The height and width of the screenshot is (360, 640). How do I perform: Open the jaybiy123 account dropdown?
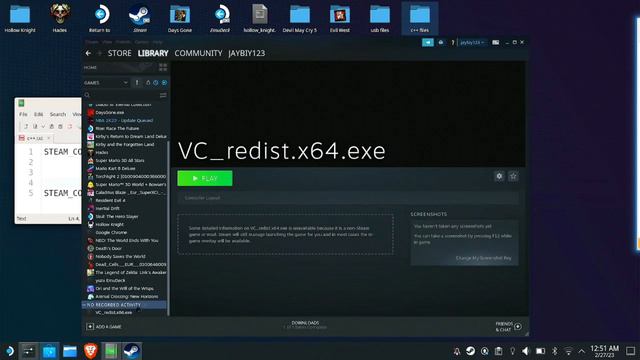[472, 42]
